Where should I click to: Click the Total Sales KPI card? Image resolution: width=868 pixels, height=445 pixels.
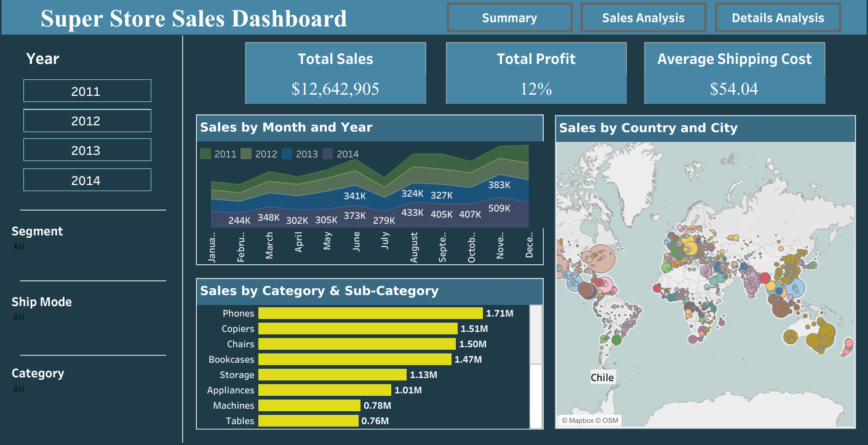click(x=335, y=73)
